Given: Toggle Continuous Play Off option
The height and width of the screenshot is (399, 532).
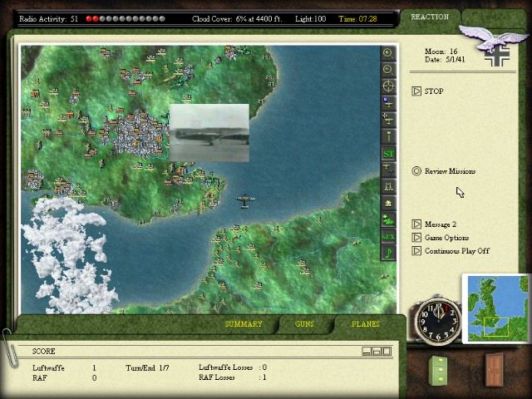Looking at the screenshot, I should (416, 251).
